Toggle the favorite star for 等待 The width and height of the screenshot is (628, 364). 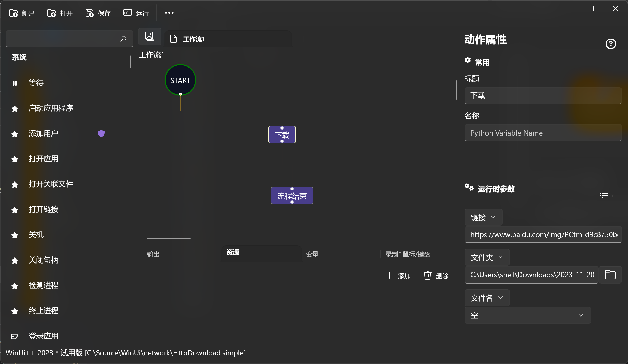(15, 83)
